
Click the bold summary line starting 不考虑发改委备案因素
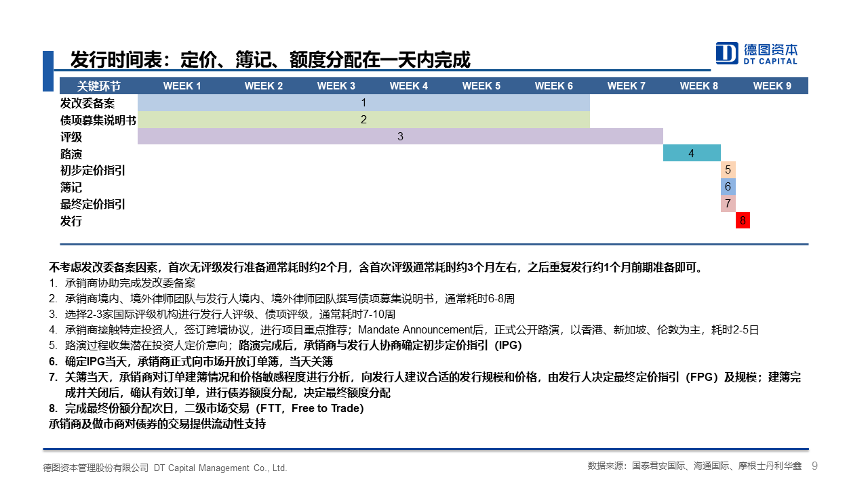click(378, 267)
